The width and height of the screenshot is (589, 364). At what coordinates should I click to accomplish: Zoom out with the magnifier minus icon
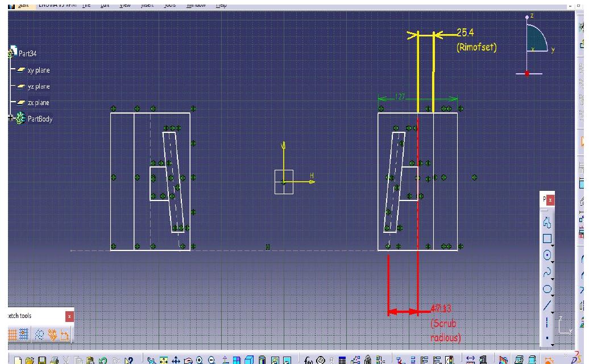[212, 361]
